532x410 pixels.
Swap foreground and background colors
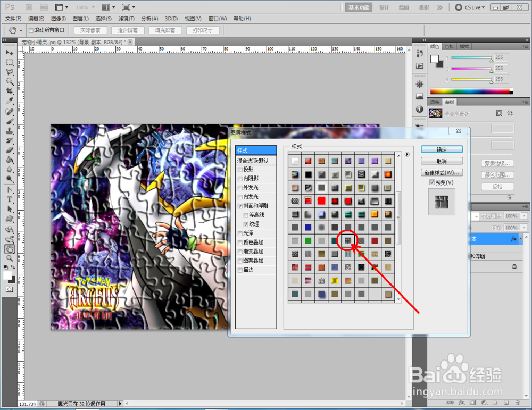click(x=13, y=267)
